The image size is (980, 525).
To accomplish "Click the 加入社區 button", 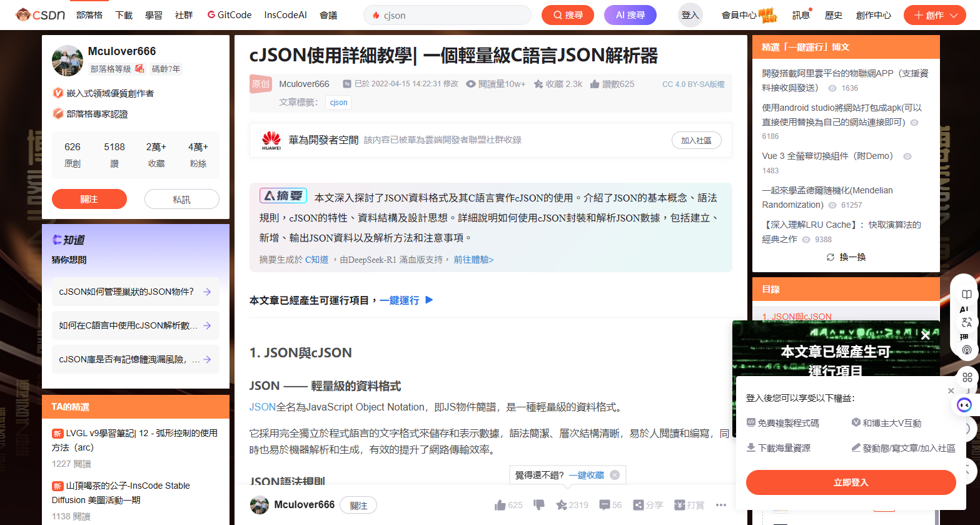I will point(696,140).
